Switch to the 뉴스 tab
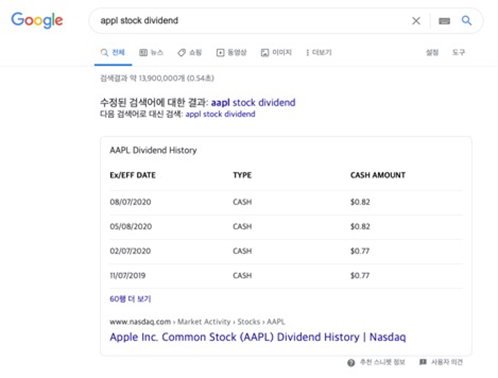The image size is (498, 378). click(151, 52)
